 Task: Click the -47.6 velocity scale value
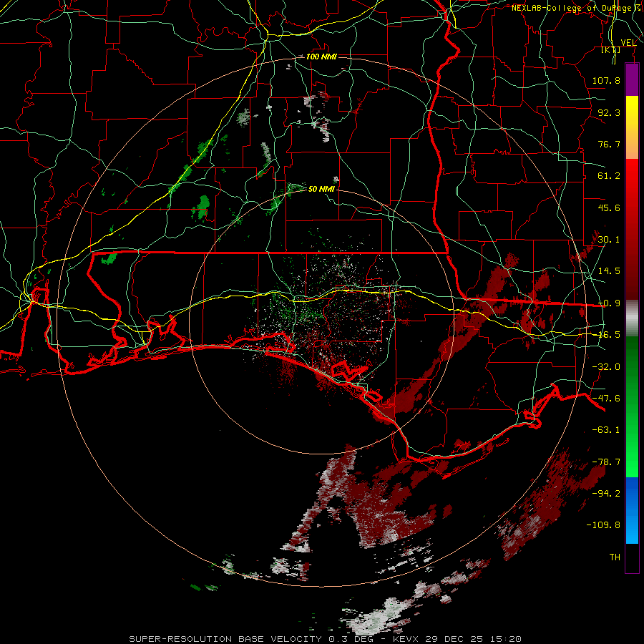coord(606,399)
